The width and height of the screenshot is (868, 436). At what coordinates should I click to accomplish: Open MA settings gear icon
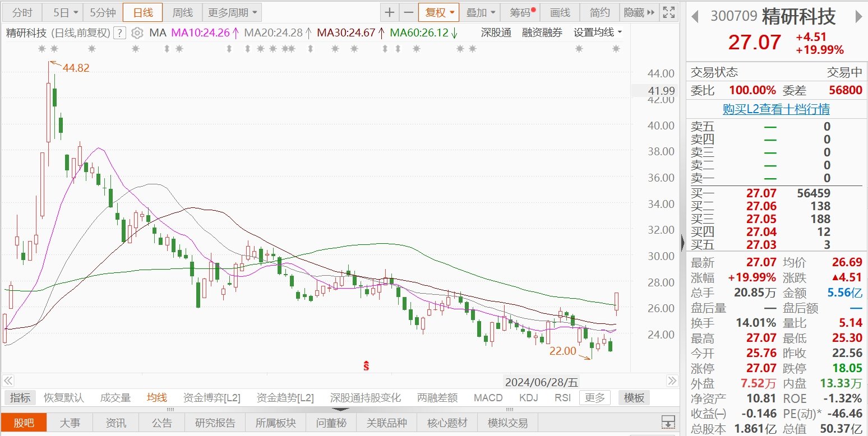(137, 33)
